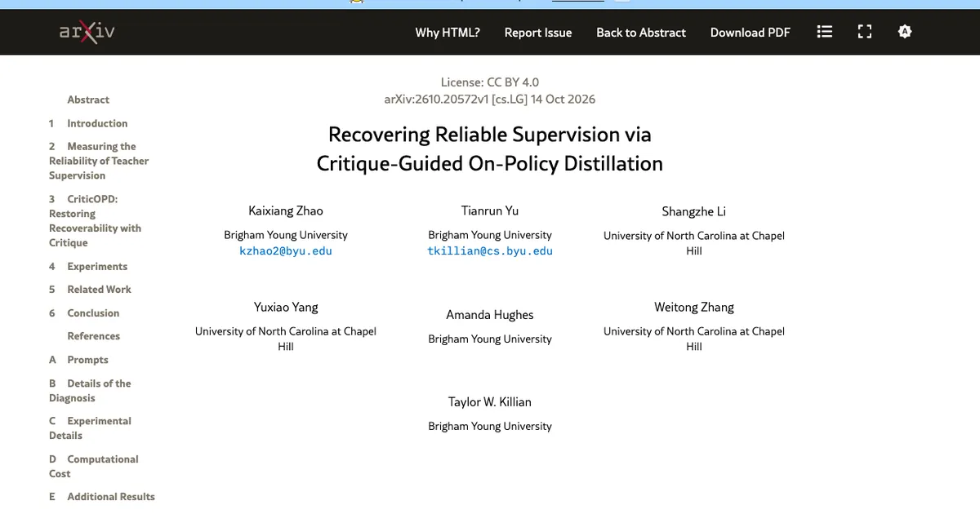Click the author name Shangzhe Li
Screen dimensions: 980x514
click(694, 211)
